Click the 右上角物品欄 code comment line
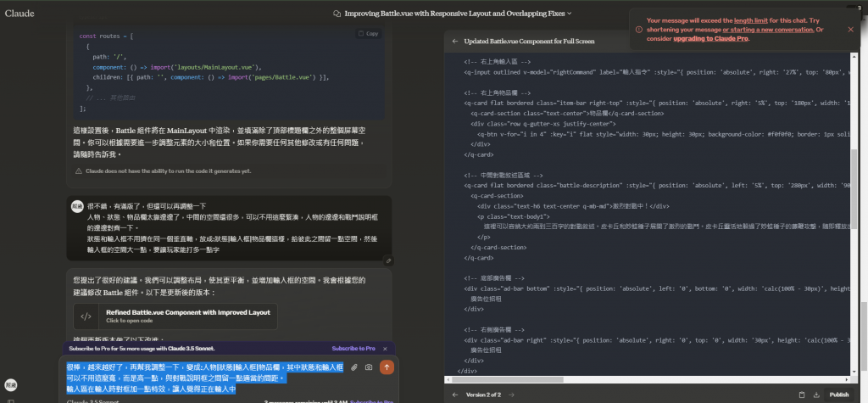 [498, 93]
